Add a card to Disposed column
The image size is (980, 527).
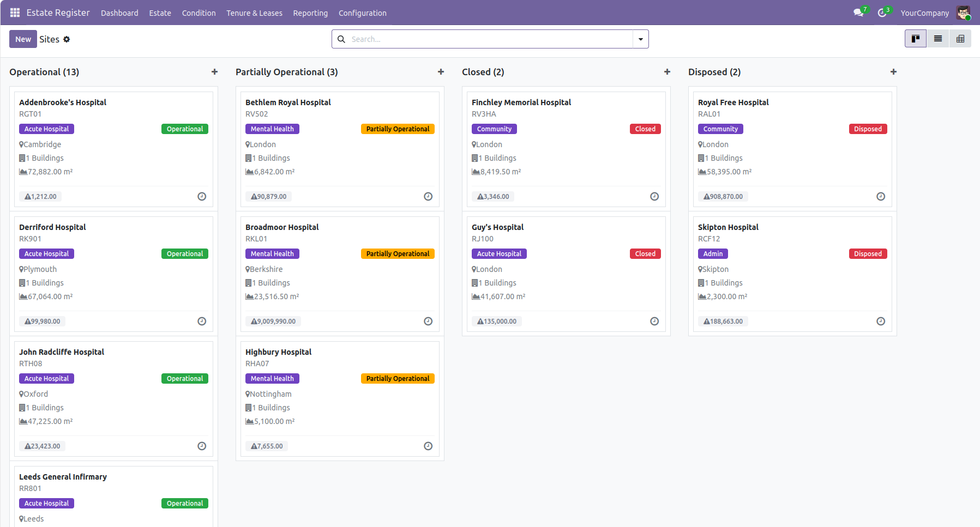pos(893,72)
